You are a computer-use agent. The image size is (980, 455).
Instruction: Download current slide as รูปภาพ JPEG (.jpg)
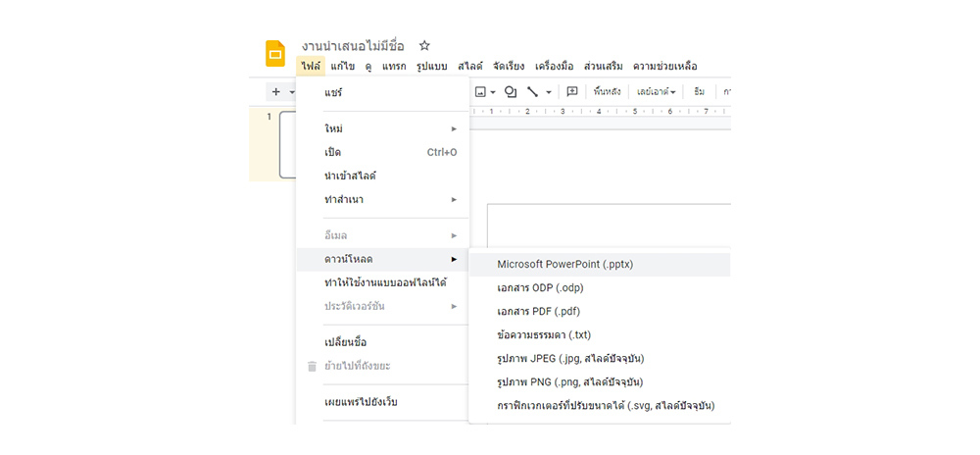(600, 359)
